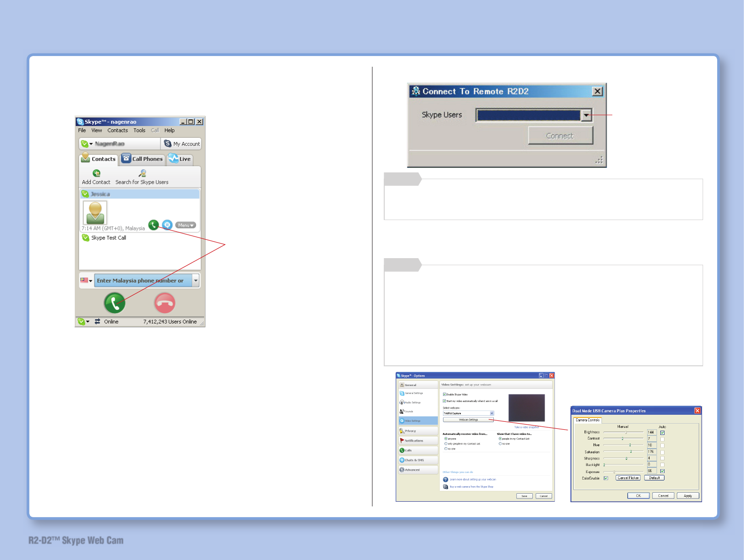Image resolution: width=744 pixels, height=560 pixels.
Task: Open the General section in Skype Options
Action: pos(418,385)
